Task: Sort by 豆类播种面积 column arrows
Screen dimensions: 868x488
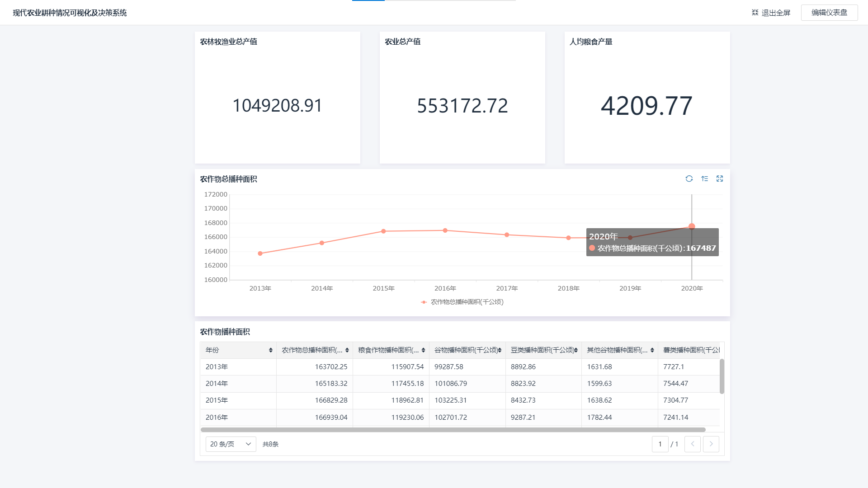Action: click(576, 350)
